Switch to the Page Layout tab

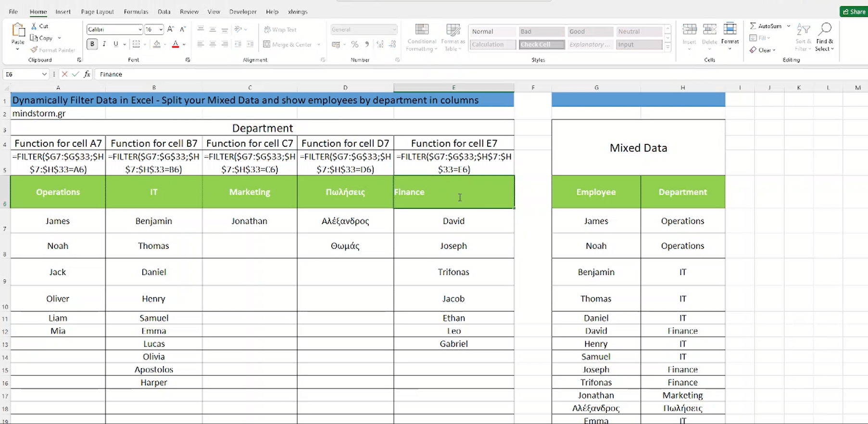click(x=97, y=12)
